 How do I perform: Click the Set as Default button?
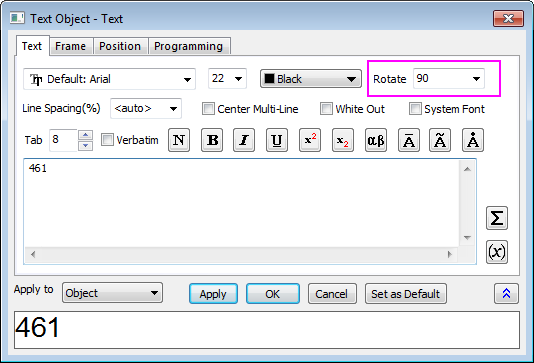click(406, 294)
